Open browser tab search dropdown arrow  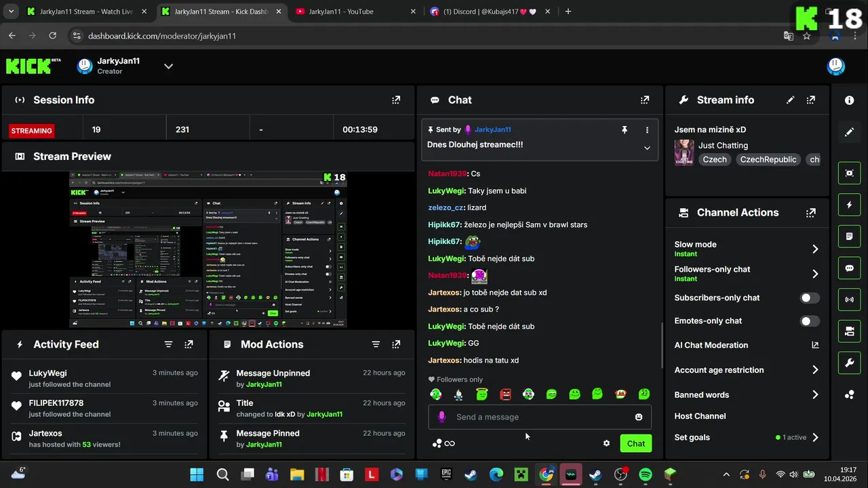tap(11, 12)
